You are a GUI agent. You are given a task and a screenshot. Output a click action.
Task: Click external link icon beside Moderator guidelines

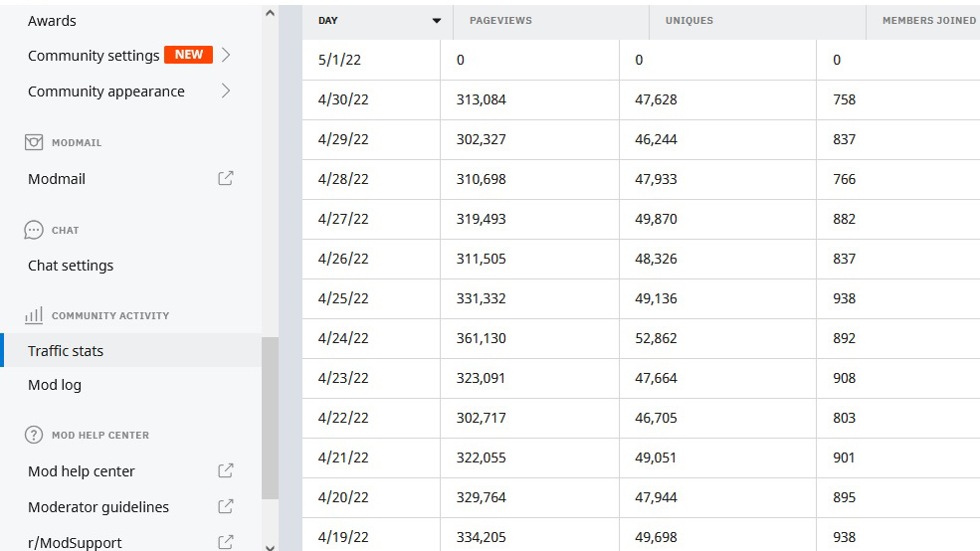[x=226, y=506]
